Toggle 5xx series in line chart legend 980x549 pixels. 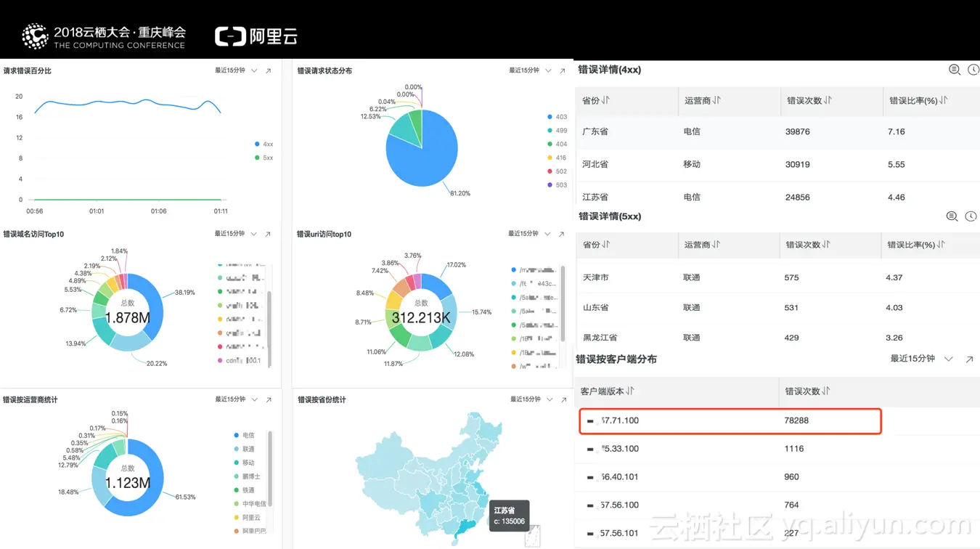tap(264, 158)
